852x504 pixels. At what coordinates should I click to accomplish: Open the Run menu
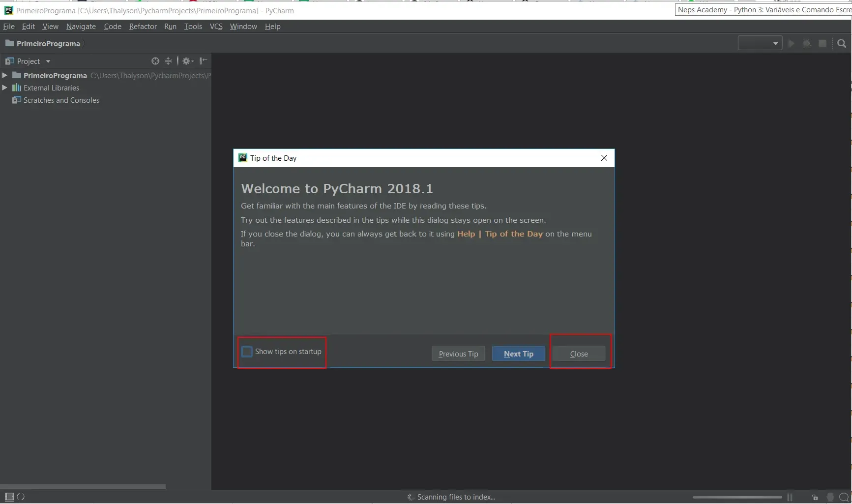click(x=170, y=27)
